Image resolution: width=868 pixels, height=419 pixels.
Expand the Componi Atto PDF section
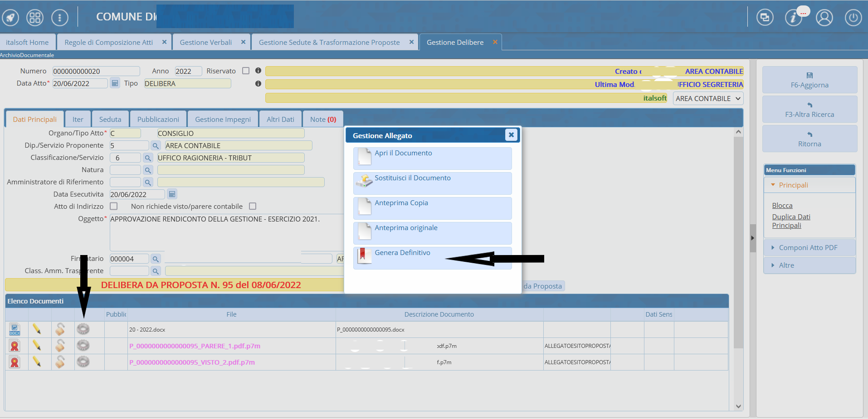(808, 248)
